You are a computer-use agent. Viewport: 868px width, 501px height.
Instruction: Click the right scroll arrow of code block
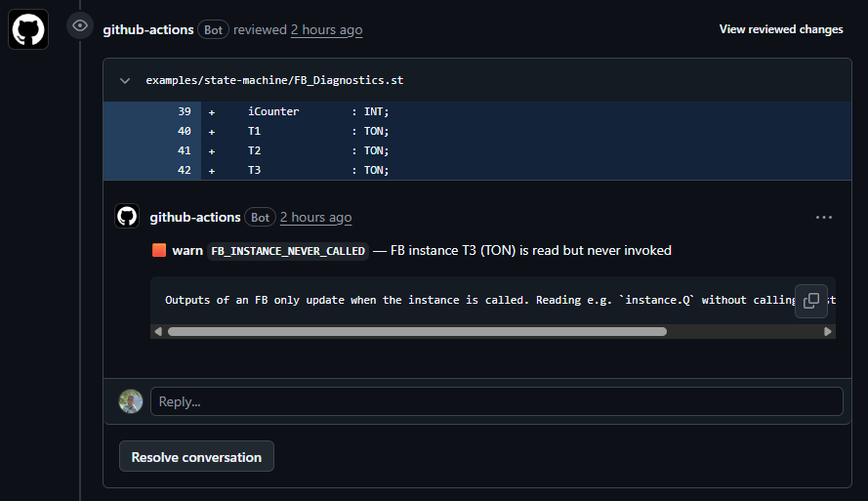(x=828, y=332)
